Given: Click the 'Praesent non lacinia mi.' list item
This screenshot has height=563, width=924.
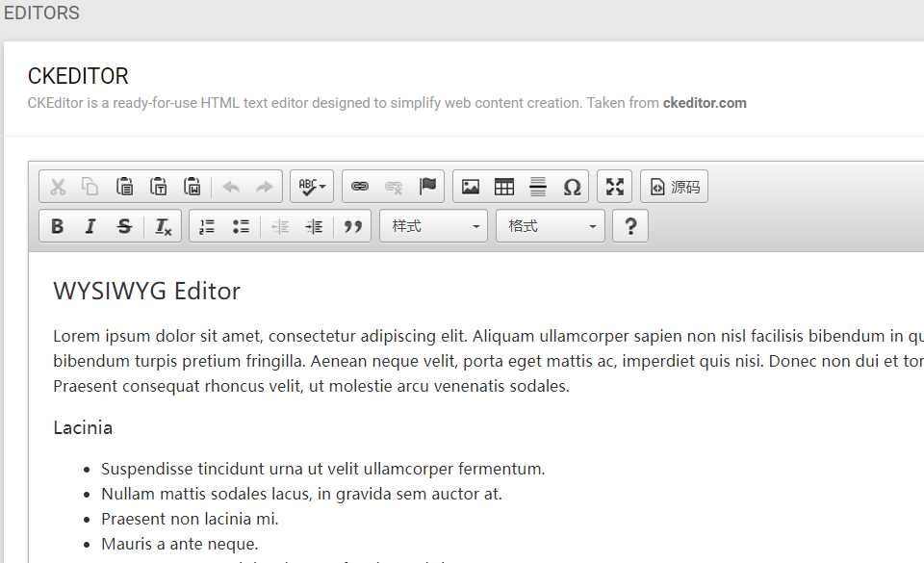Looking at the screenshot, I should click(x=190, y=519).
